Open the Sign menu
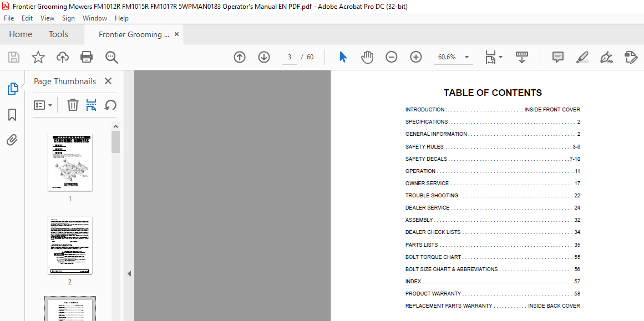The width and height of the screenshot is (644, 321). tap(68, 18)
